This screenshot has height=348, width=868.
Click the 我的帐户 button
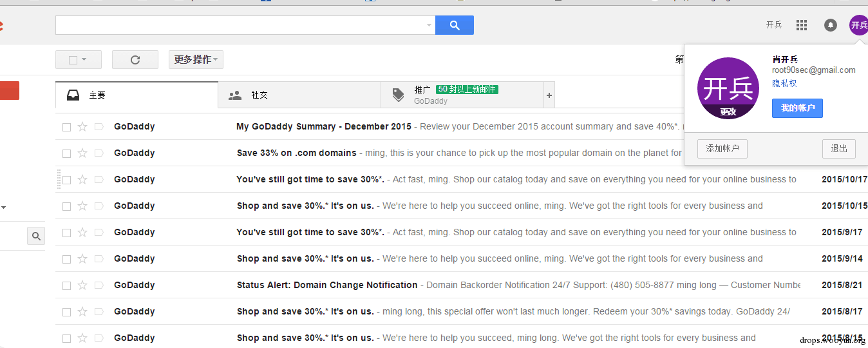797,108
